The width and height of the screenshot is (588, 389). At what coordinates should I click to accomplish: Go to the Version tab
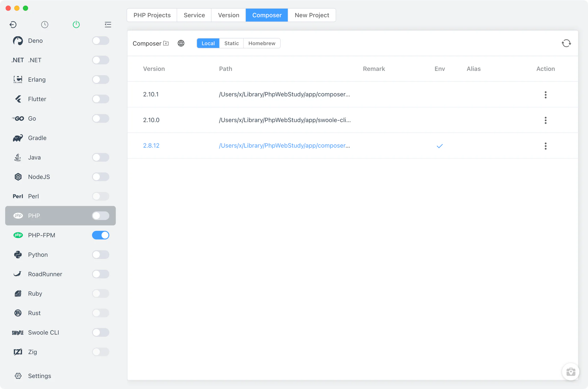click(x=229, y=15)
